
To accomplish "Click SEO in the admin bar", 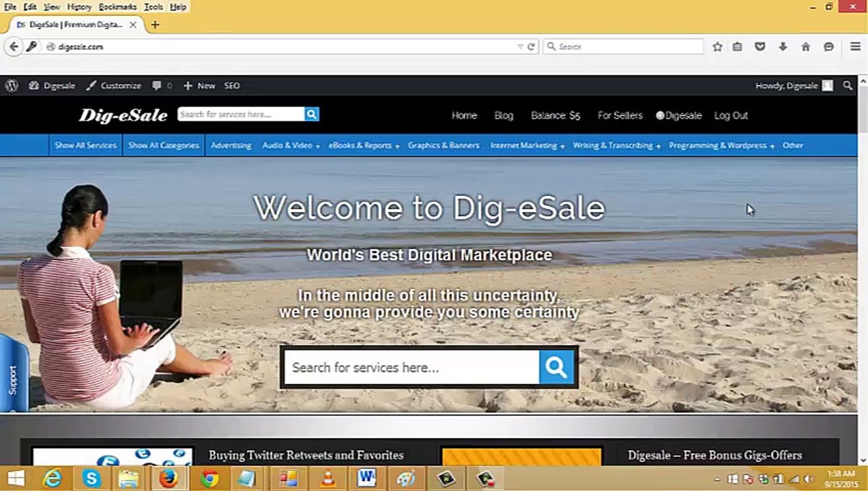I will pos(232,85).
